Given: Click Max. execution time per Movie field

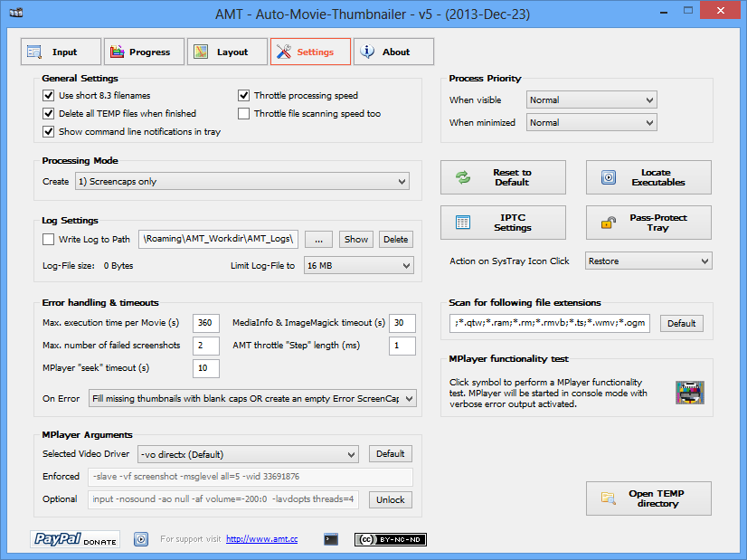Looking at the screenshot, I should pyautogui.click(x=206, y=323).
